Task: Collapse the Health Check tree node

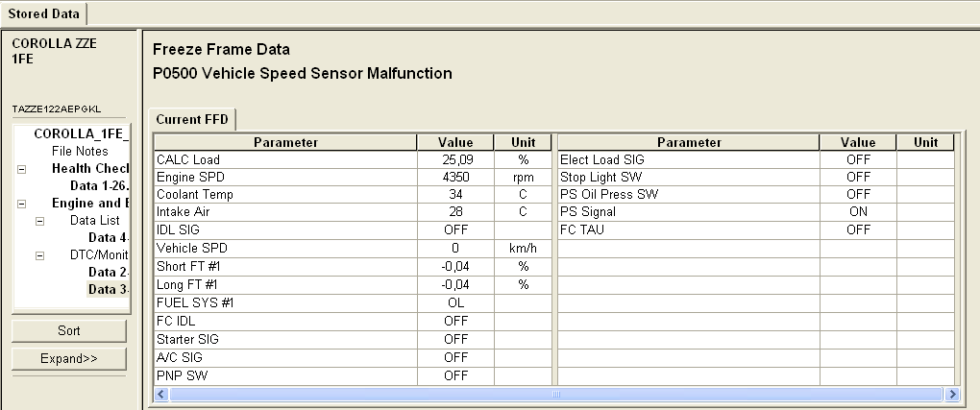Action: coord(21,169)
